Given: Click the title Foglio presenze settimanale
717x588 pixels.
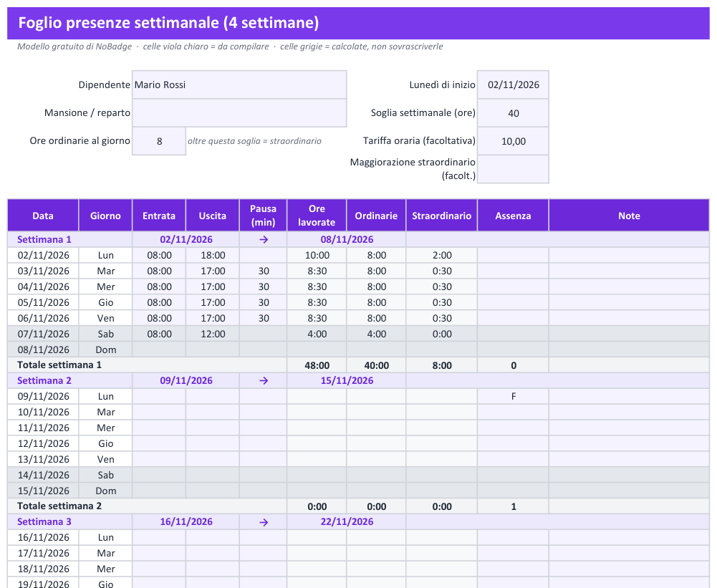Looking at the screenshot, I should (168, 22).
